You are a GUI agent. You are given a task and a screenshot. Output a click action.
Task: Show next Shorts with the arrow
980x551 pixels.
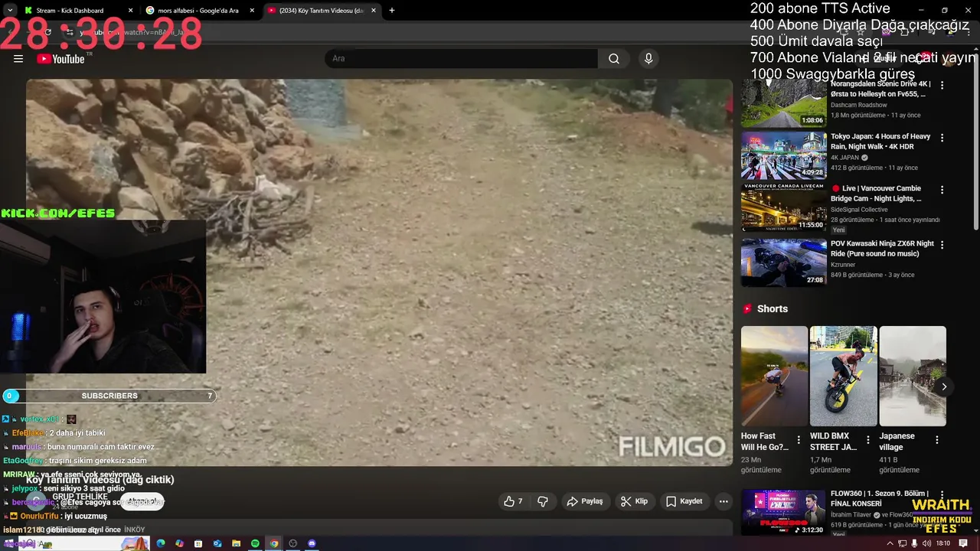tap(944, 386)
